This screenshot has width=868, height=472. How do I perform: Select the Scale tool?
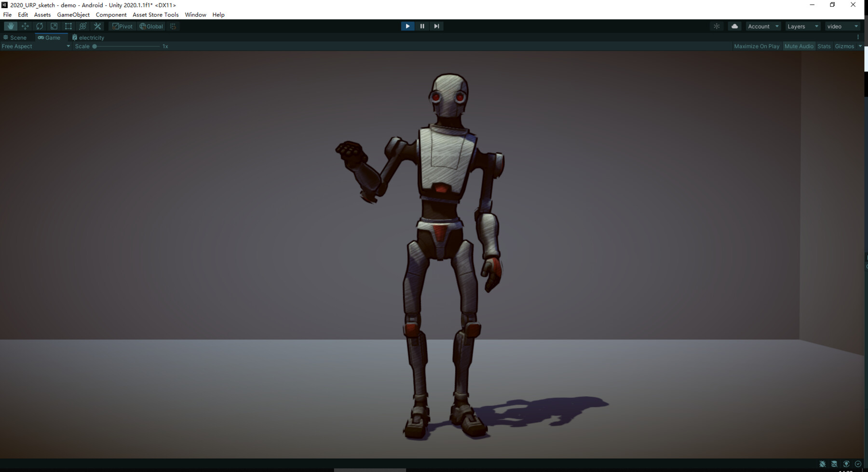point(54,26)
